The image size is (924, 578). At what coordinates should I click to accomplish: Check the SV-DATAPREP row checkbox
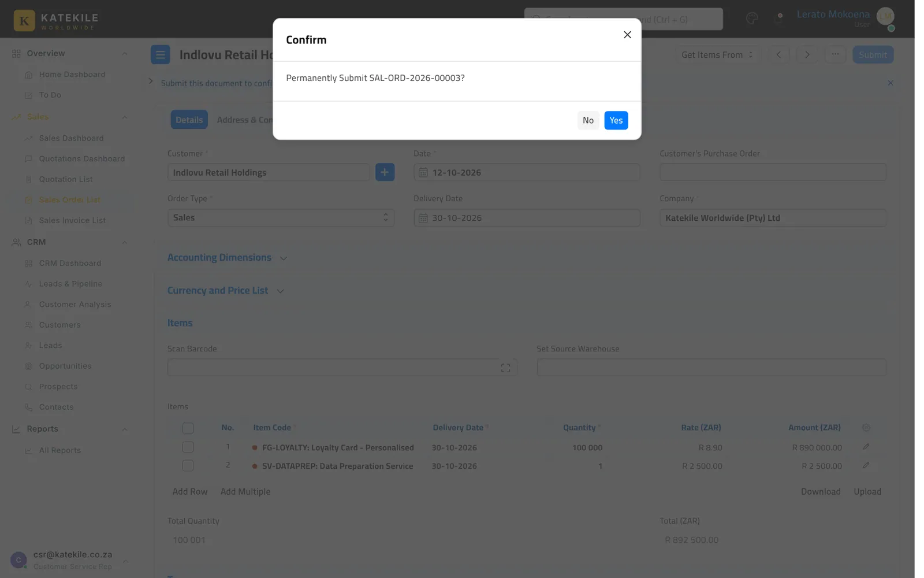[188, 466]
